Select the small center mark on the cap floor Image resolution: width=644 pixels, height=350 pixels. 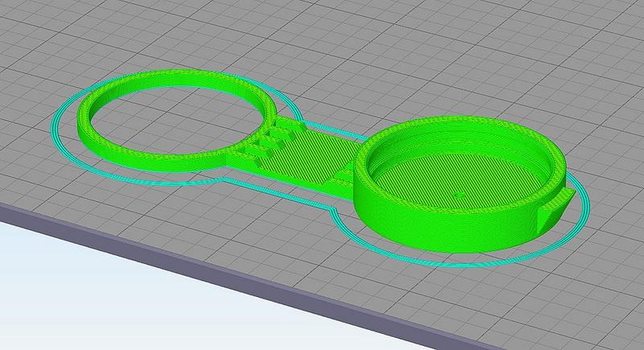point(457,195)
